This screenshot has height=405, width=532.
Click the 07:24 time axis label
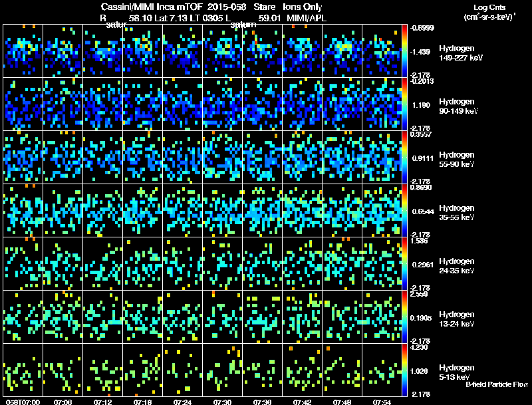pyautogui.click(x=182, y=402)
